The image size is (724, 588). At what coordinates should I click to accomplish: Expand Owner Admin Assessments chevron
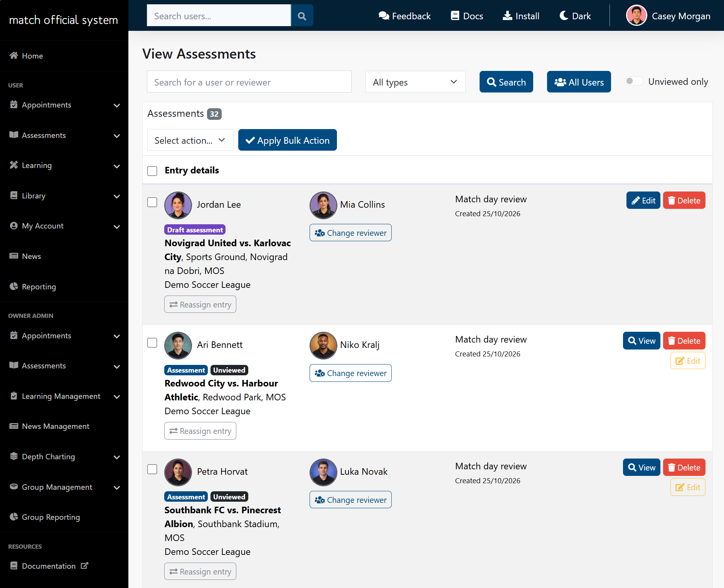(x=117, y=366)
